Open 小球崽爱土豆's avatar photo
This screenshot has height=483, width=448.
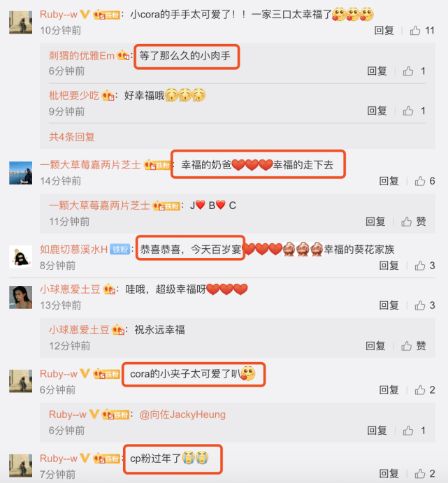(21, 297)
